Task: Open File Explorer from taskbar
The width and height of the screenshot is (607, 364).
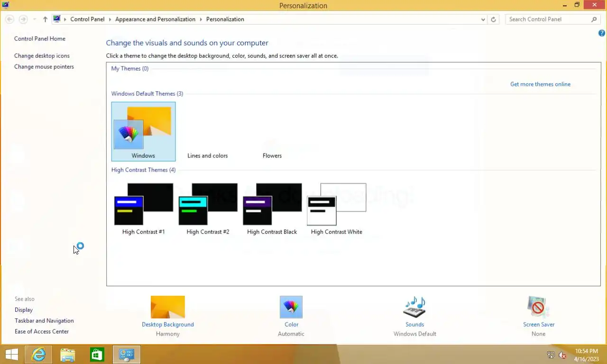Action: point(68,355)
